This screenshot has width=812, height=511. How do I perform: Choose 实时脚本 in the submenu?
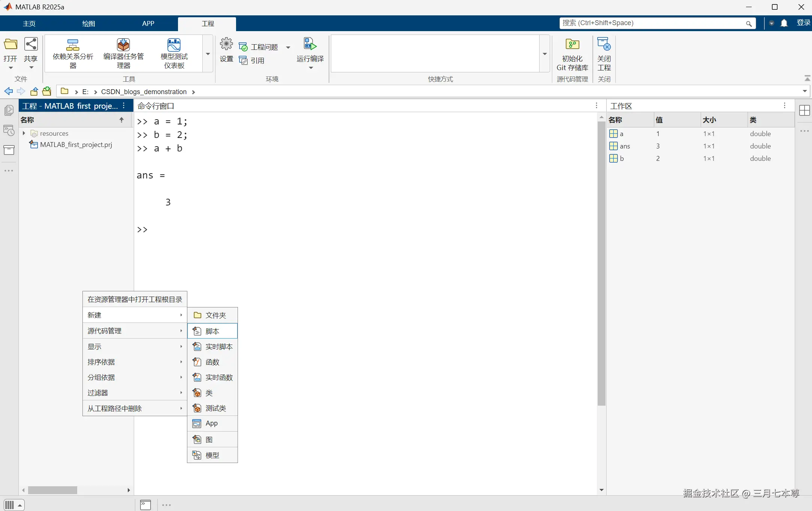(x=218, y=347)
